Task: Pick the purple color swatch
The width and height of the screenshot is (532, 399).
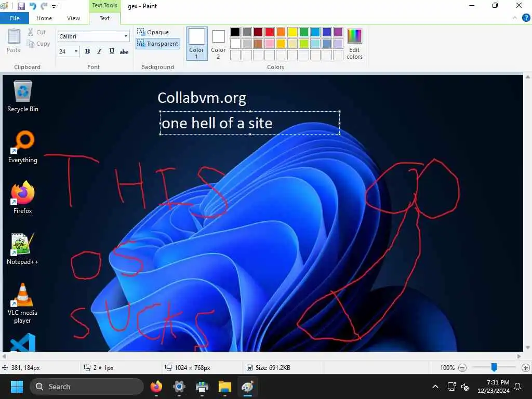Action: coord(338,32)
